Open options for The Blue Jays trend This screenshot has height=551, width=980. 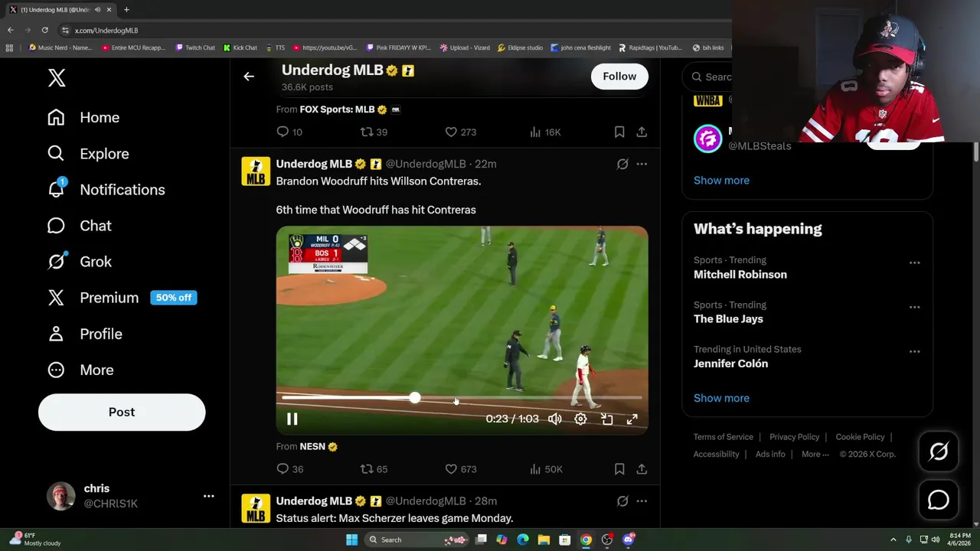pos(914,307)
